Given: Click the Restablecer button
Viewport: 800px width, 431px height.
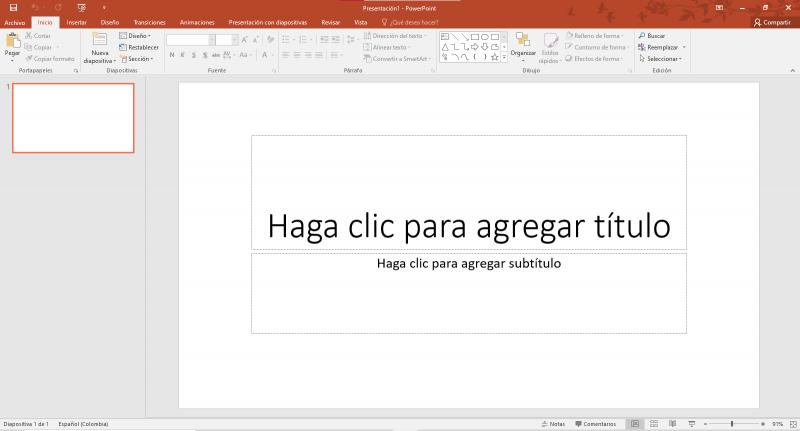Looking at the screenshot, I should 139,47.
